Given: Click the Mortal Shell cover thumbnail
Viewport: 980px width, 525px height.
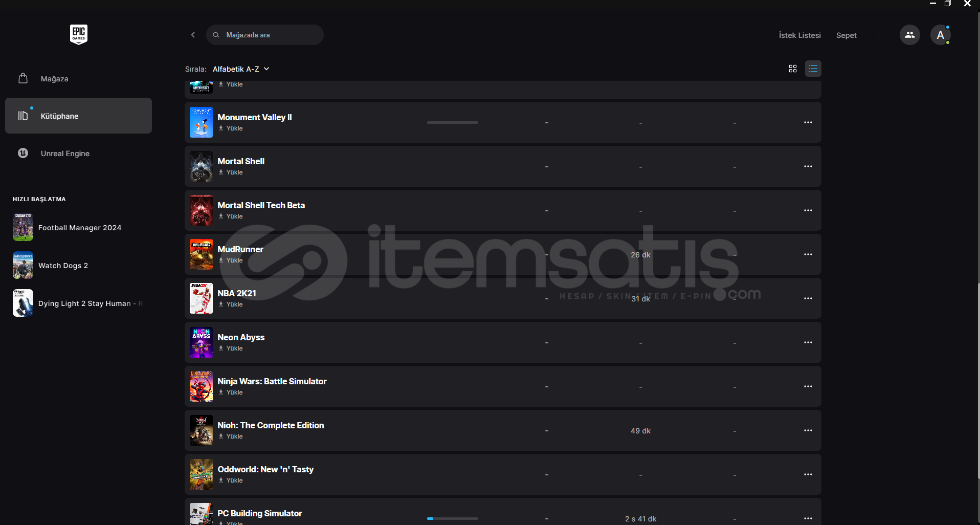Looking at the screenshot, I should click(201, 166).
